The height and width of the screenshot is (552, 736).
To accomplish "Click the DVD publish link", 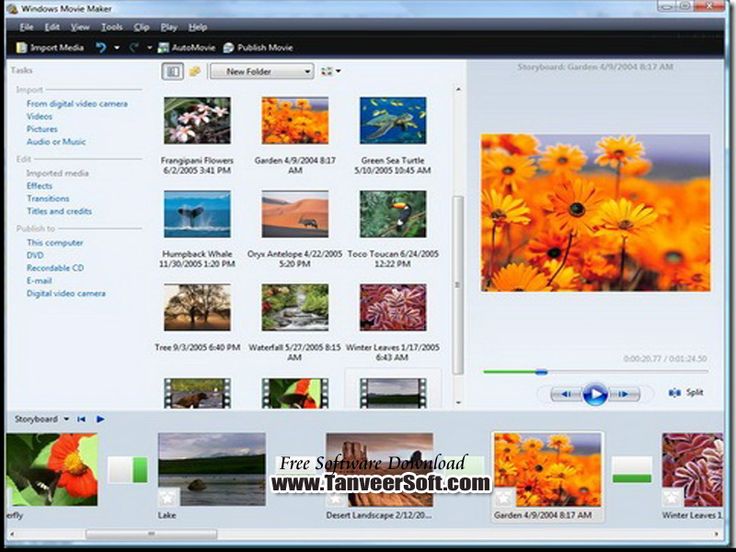I will point(35,255).
